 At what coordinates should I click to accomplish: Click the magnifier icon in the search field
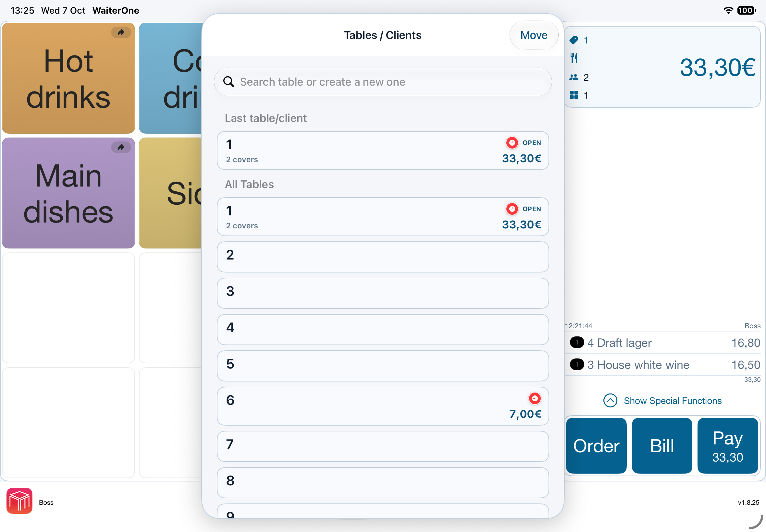tap(229, 82)
